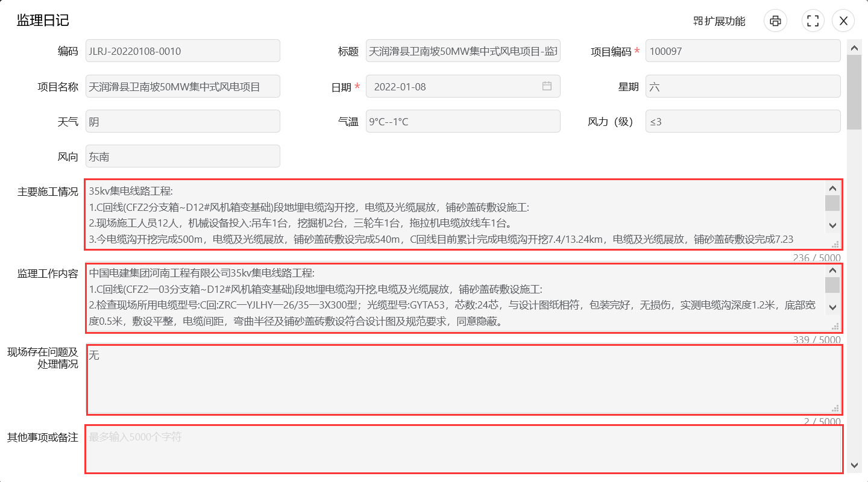Click the 236 / 5000 character counter
868x482 pixels.
point(817,257)
